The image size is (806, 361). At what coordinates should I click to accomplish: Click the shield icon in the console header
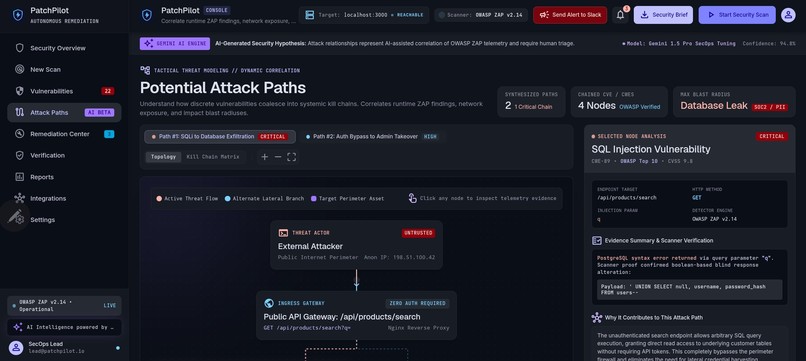pyautogui.click(x=147, y=15)
